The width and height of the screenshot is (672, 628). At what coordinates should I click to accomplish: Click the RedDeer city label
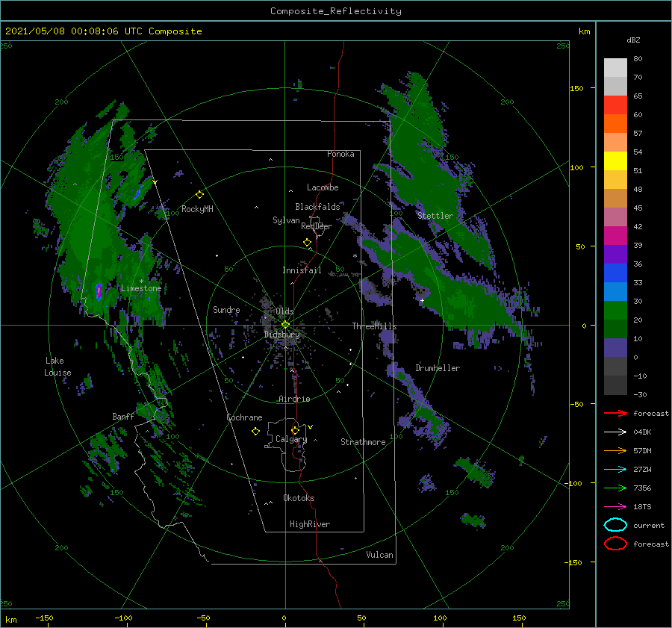[x=317, y=226]
